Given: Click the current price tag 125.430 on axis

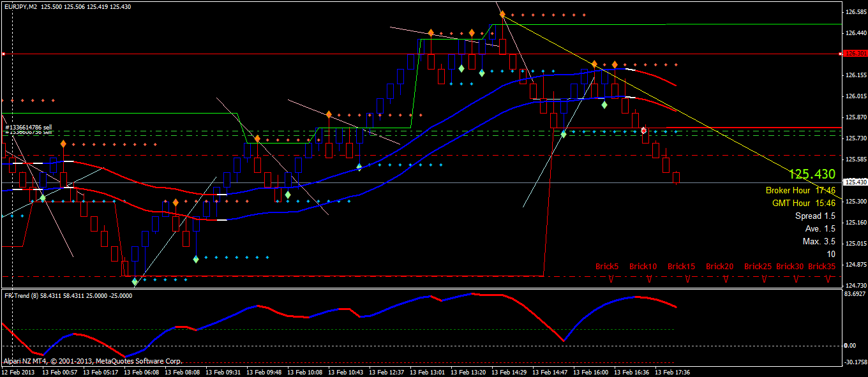Looking at the screenshot, I should 855,182.
